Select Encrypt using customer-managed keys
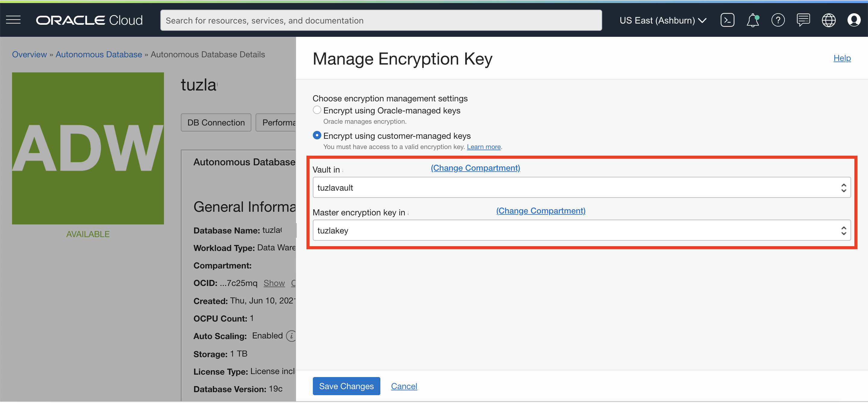Viewport: 868px width, 403px height. click(x=317, y=135)
